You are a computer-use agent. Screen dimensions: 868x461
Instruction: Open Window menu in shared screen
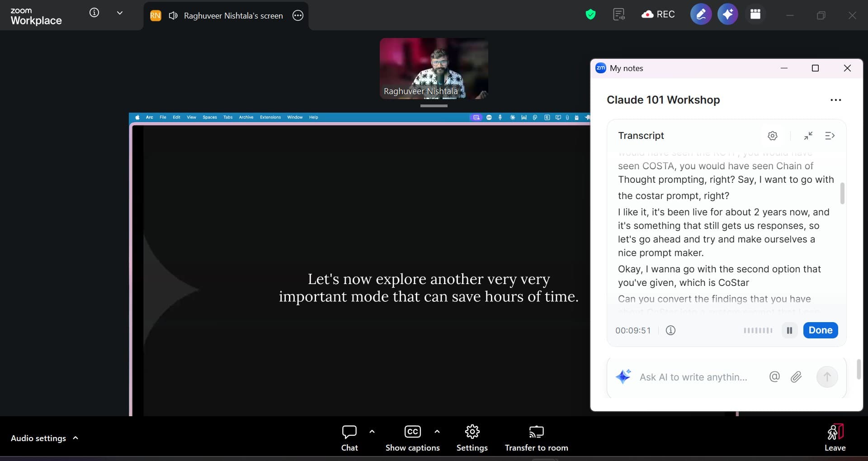tap(295, 117)
